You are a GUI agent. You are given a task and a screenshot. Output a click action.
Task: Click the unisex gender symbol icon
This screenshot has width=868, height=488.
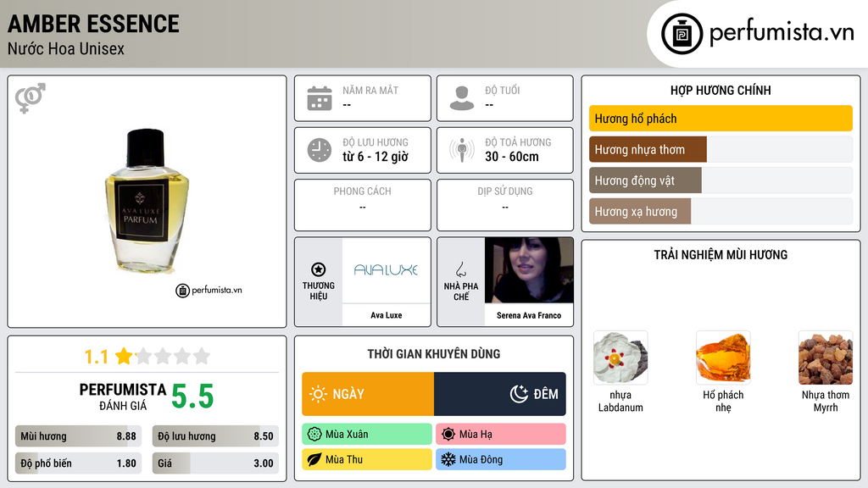click(31, 98)
